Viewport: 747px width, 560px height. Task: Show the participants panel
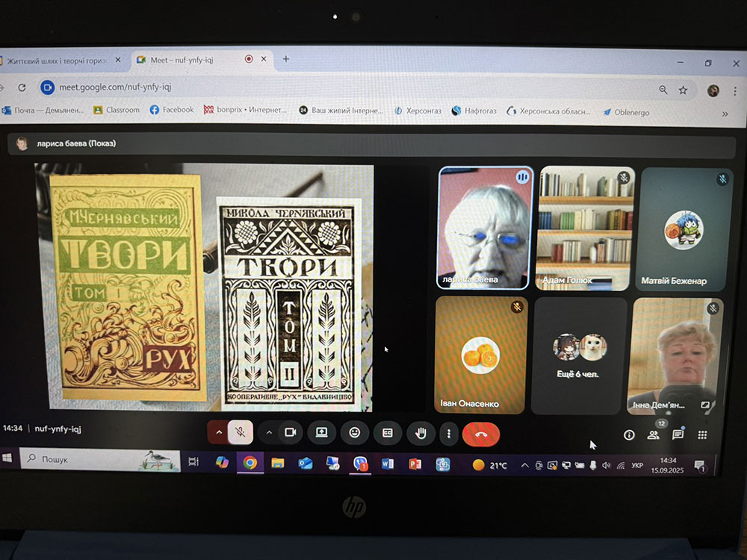pos(653,435)
